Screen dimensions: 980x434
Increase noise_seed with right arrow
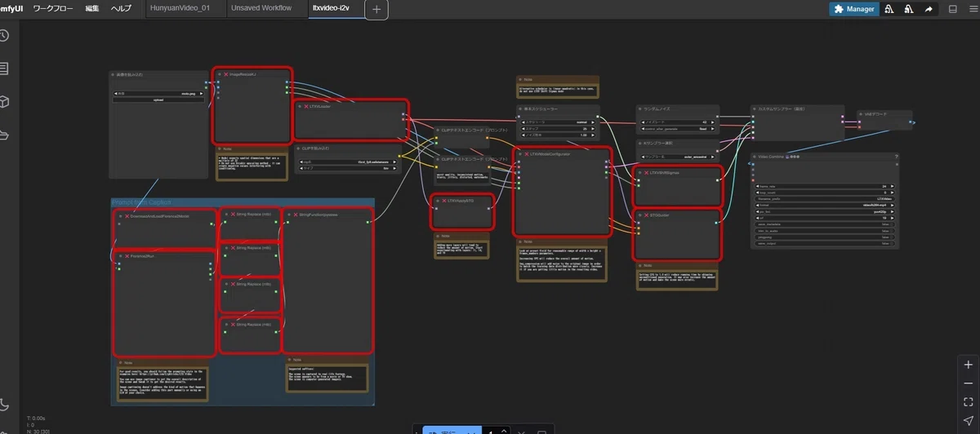[712, 122]
